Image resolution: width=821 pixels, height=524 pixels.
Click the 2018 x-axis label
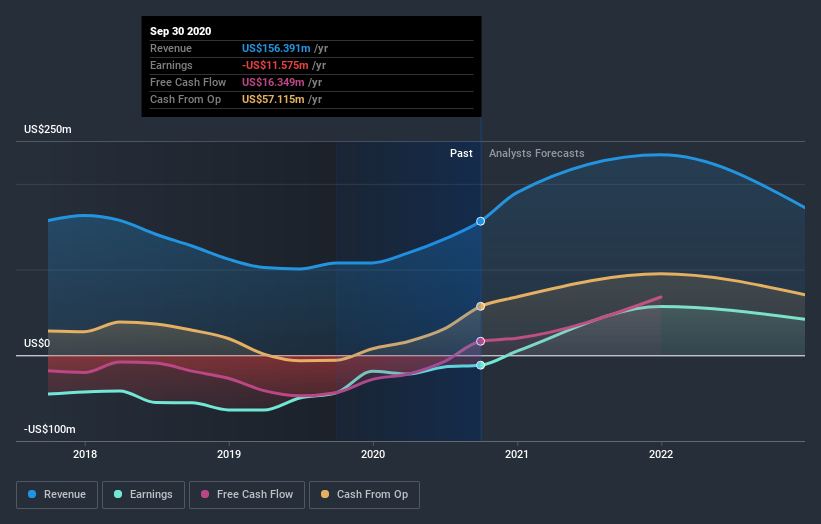tap(85, 454)
